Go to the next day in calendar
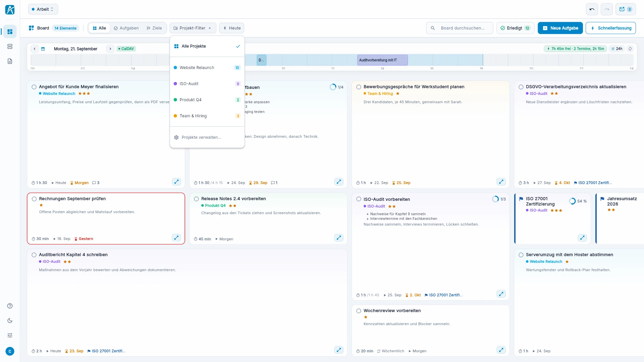The image size is (644, 362). tap(110, 49)
